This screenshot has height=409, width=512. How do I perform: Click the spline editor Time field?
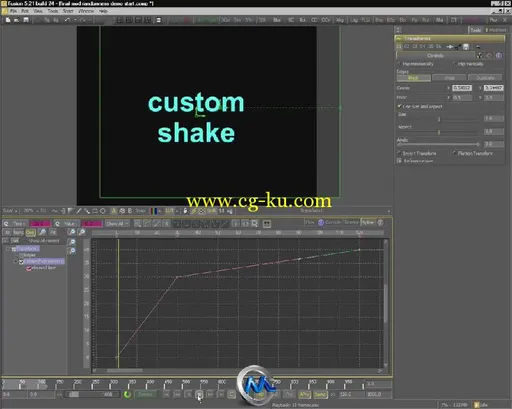coord(40,224)
